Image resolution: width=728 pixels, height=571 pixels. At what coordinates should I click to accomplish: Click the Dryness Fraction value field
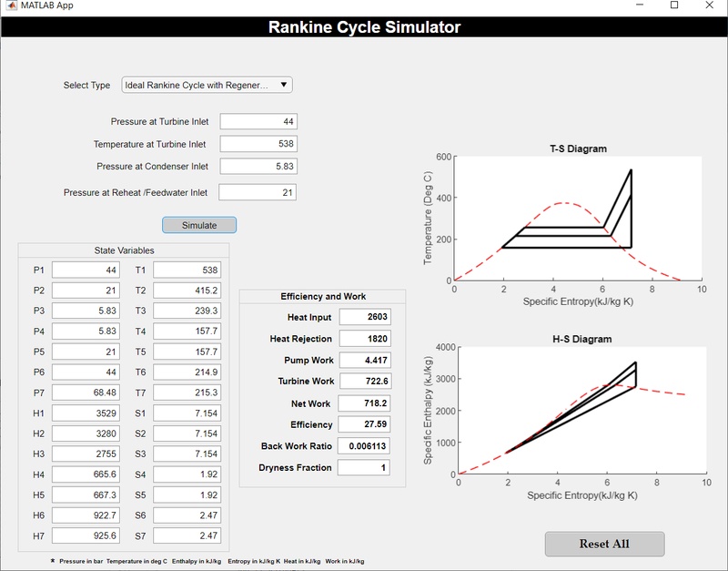click(363, 467)
